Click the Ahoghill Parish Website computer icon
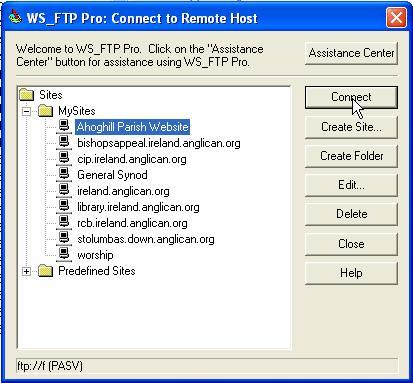Image resolution: width=413 pixels, height=383 pixels. (64, 127)
